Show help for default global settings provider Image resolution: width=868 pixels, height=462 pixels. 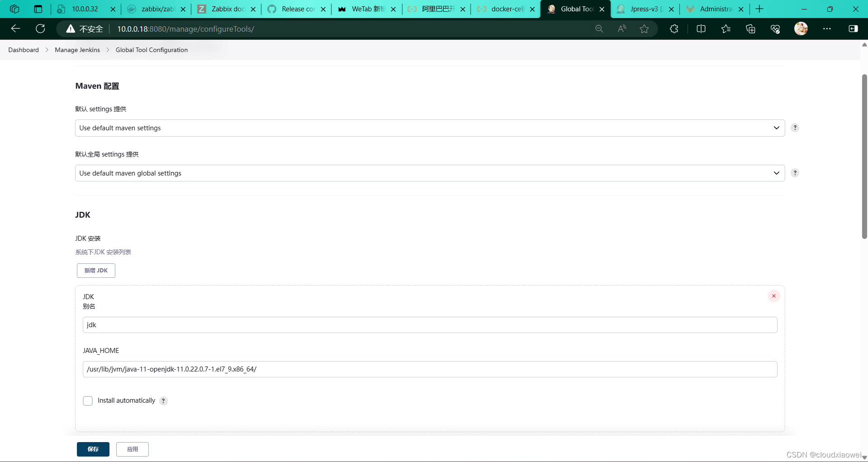click(x=795, y=173)
